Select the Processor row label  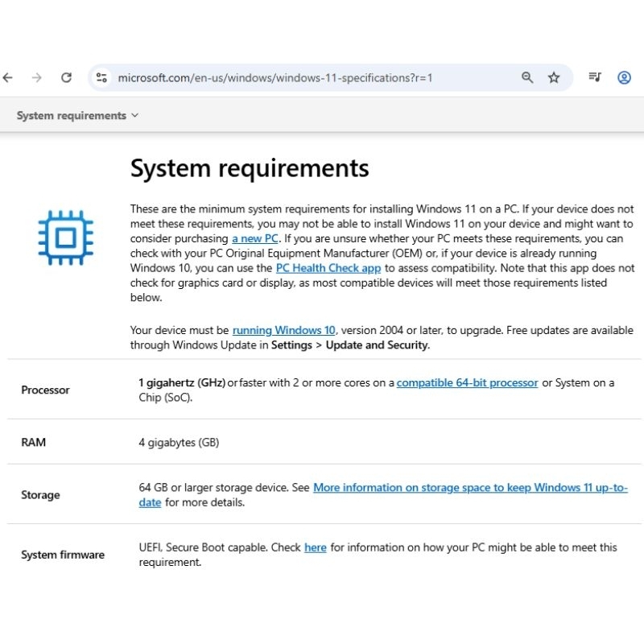[45, 390]
